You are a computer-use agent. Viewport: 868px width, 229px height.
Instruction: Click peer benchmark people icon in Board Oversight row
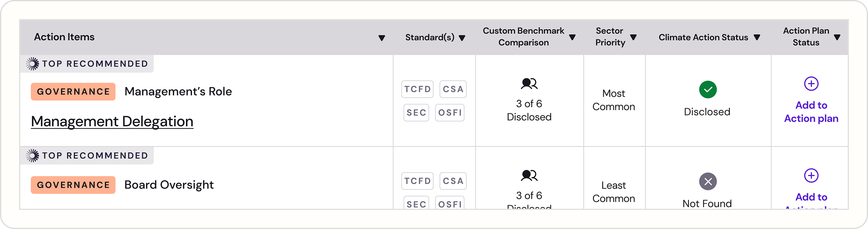(x=529, y=176)
